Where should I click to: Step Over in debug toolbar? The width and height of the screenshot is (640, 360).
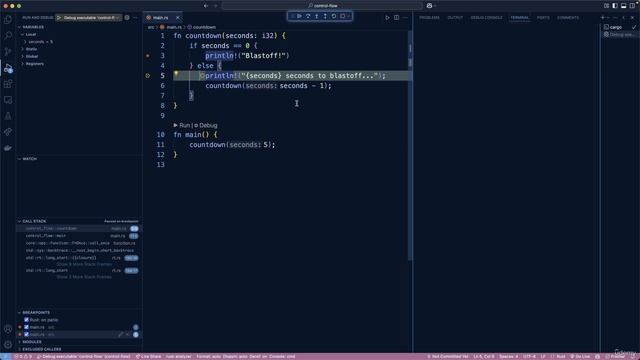coord(308,16)
